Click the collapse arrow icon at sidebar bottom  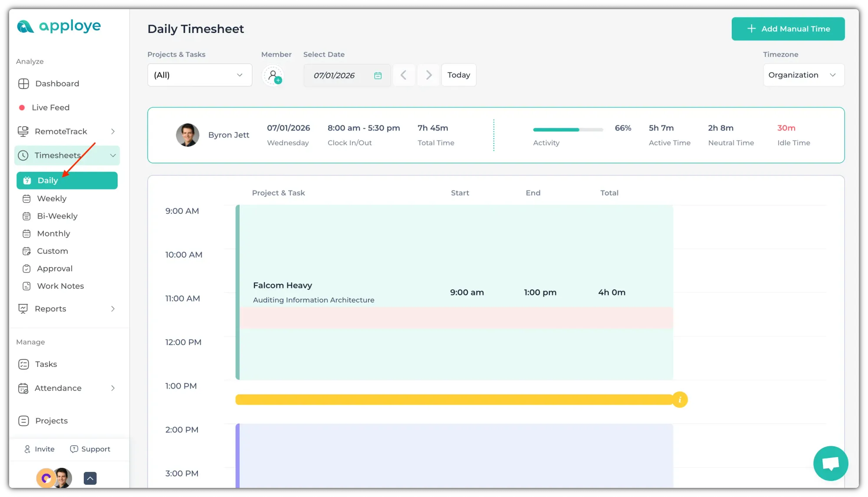[90, 478]
